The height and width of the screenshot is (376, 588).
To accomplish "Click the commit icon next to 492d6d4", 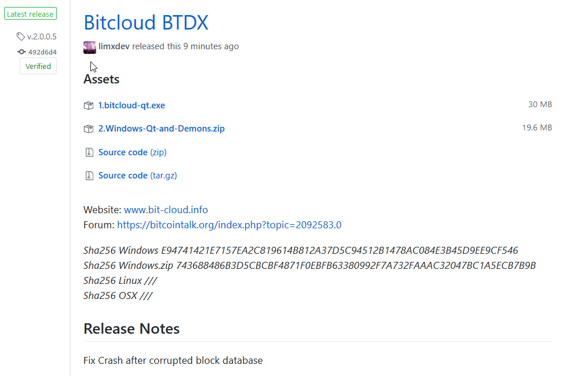I will [x=22, y=52].
